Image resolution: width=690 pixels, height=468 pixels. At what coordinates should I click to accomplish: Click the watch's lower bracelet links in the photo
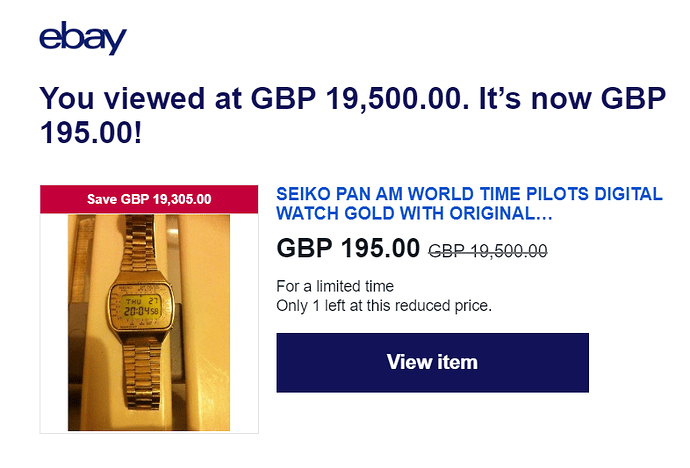coord(141,374)
